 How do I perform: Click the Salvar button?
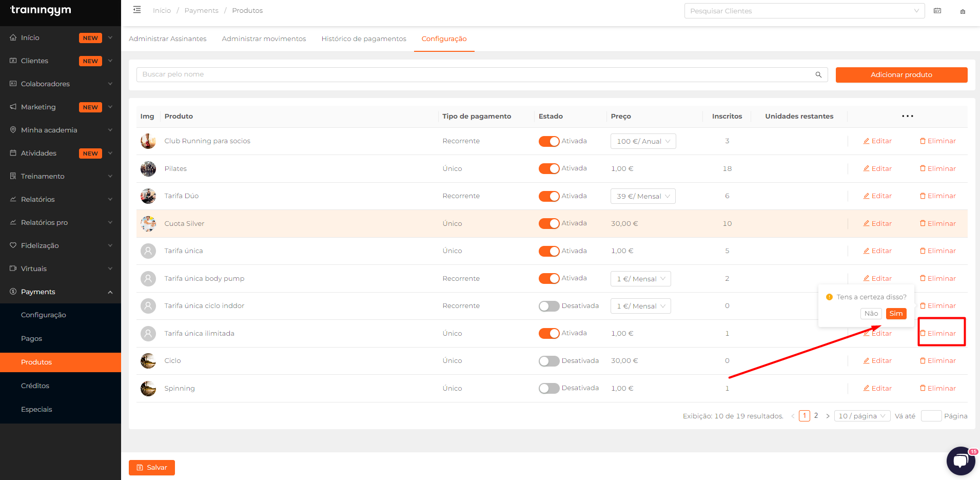(x=152, y=468)
